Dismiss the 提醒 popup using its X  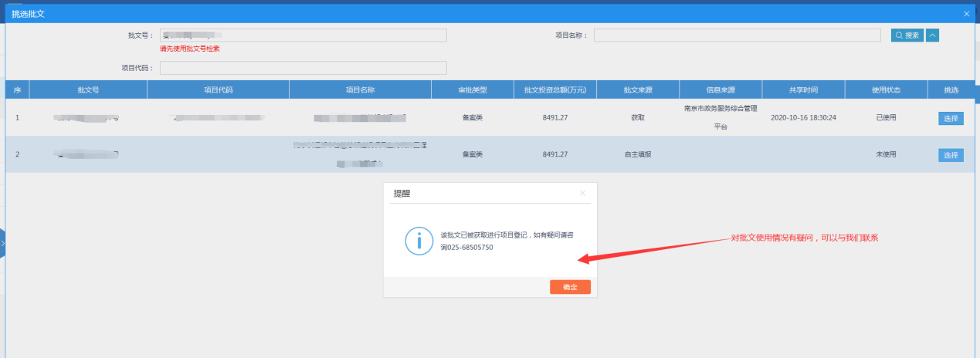pos(582,193)
